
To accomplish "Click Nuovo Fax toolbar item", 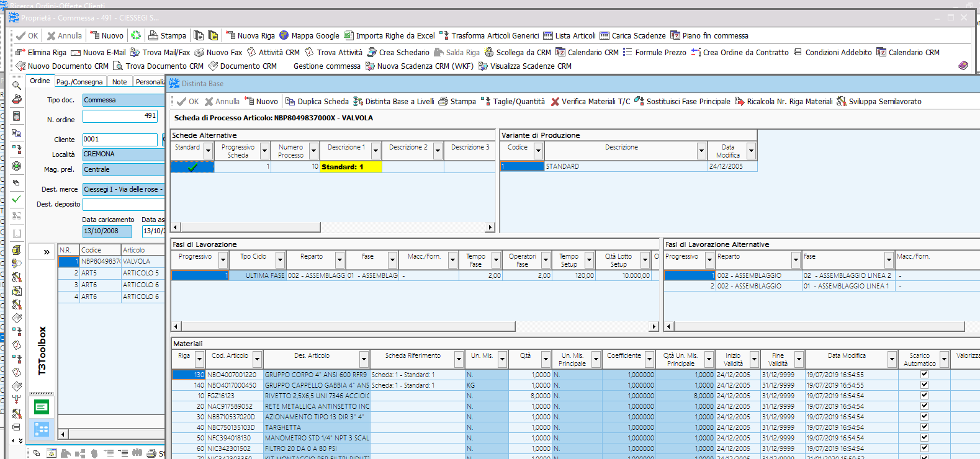I will click(218, 52).
